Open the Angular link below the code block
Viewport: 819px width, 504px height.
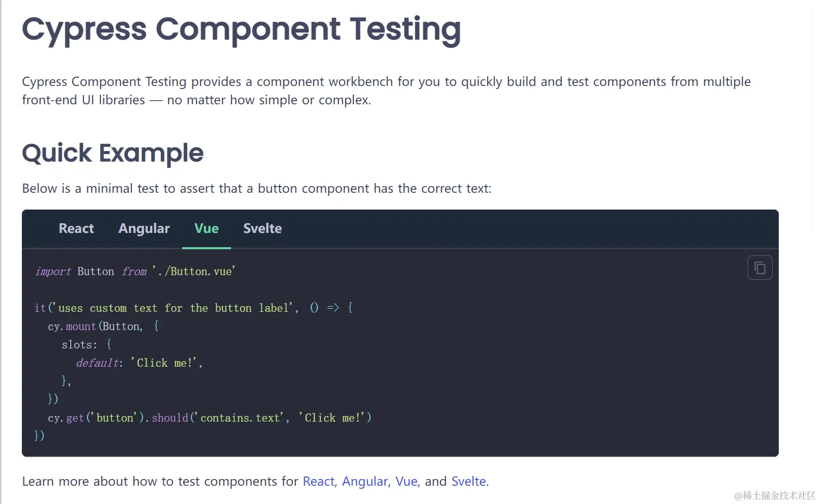click(365, 481)
